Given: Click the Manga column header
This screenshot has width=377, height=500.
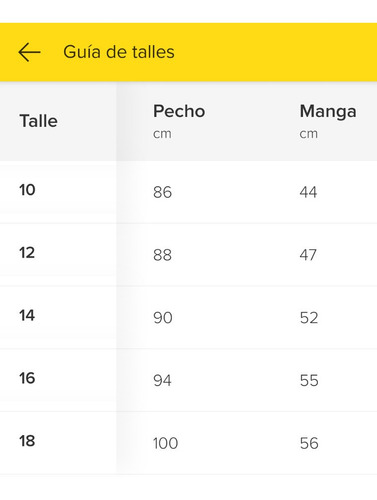Looking at the screenshot, I should tap(328, 112).
